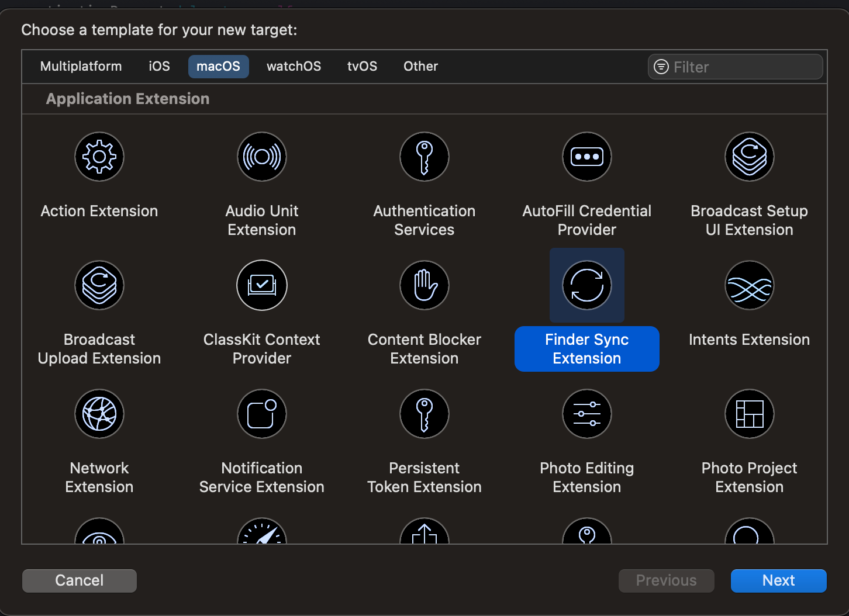Image resolution: width=849 pixels, height=616 pixels.
Task: Focus the Filter text field
Action: click(736, 67)
